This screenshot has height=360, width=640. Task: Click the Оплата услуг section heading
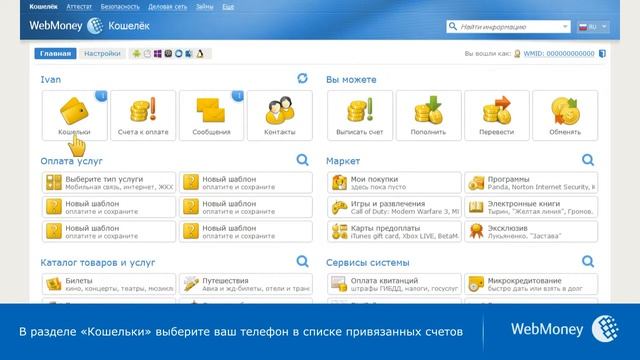(x=71, y=161)
